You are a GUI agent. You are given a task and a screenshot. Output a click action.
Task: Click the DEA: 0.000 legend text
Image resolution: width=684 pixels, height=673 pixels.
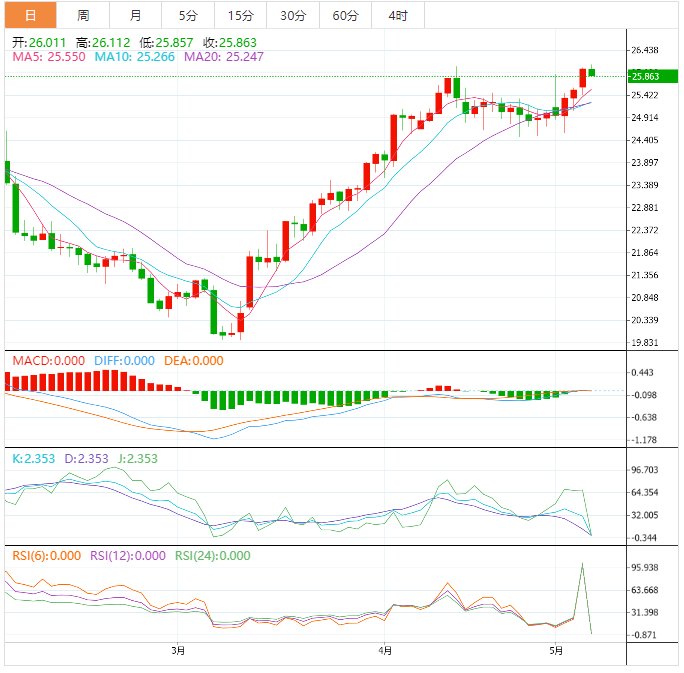[193, 361]
